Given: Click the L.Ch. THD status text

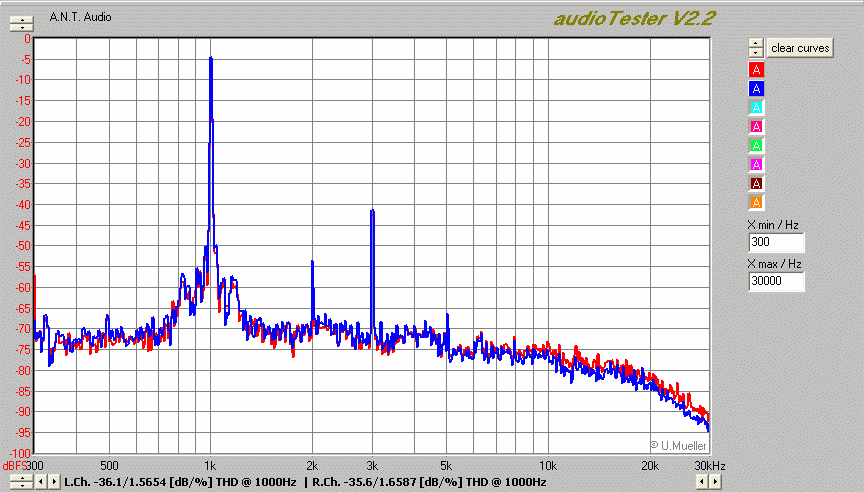Looking at the screenshot, I should click(x=180, y=482).
